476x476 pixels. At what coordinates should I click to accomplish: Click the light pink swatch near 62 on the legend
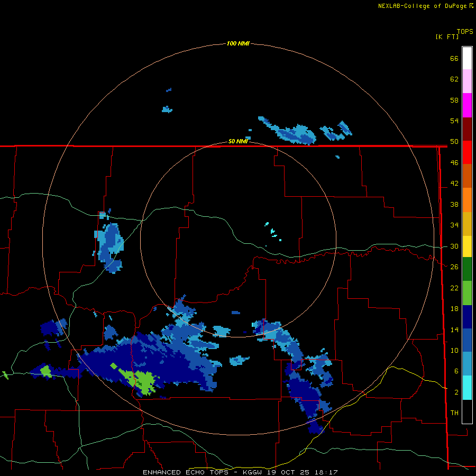point(467,81)
